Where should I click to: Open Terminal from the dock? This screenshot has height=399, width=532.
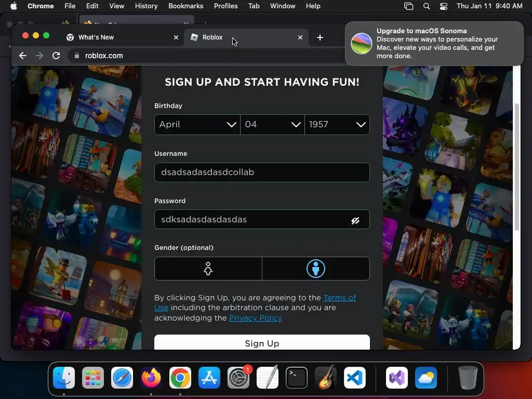tap(297, 378)
